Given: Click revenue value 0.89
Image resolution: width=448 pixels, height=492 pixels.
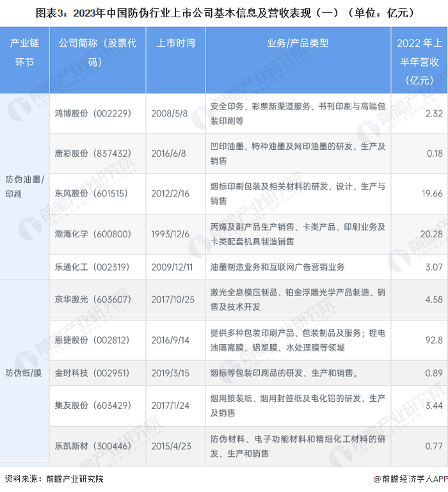Looking at the screenshot, I should [x=434, y=373].
